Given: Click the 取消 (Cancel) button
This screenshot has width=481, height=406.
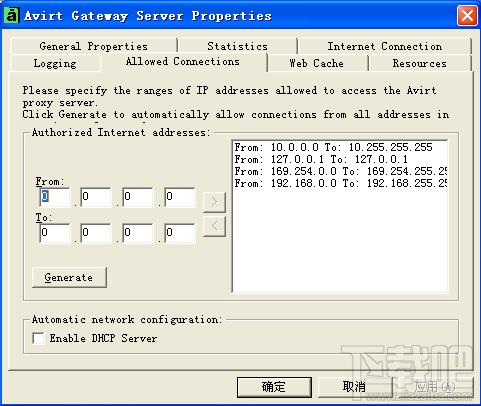Looking at the screenshot, I should coord(355,387).
